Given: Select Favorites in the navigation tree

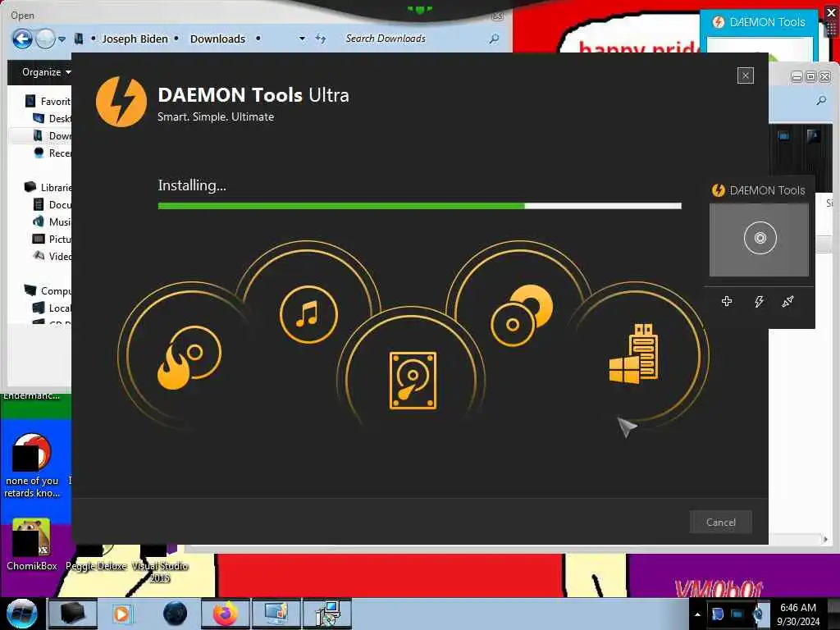Looking at the screenshot, I should [x=48, y=101].
